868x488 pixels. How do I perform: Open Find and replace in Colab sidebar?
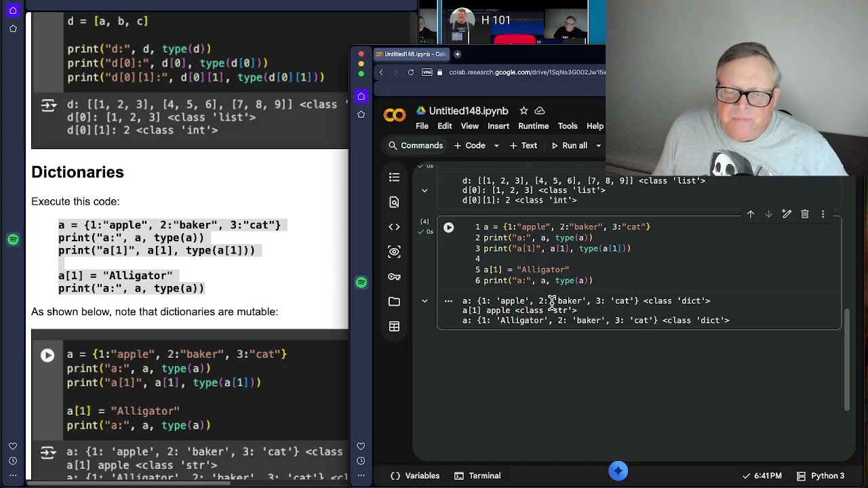click(394, 202)
